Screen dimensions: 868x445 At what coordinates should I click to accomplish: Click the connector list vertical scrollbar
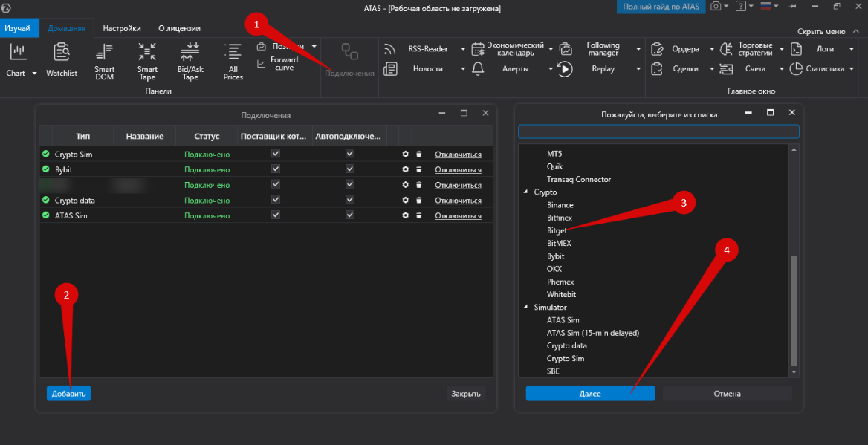tap(794, 311)
